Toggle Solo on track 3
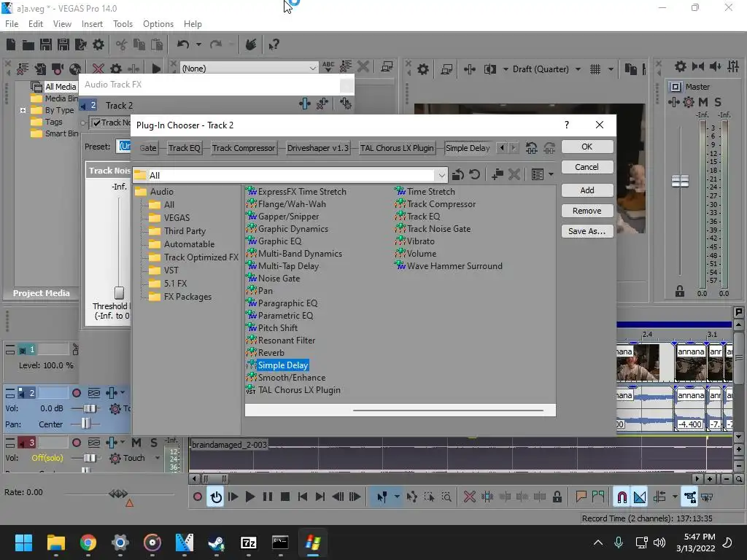The width and height of the screenshot is (747, 560). pyautogui.click(x=153, y=443)
